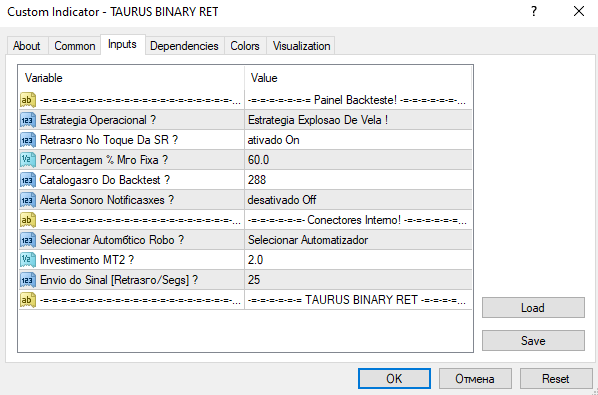Select the Estrategia Operacional ? label

(x=98, y=120)
